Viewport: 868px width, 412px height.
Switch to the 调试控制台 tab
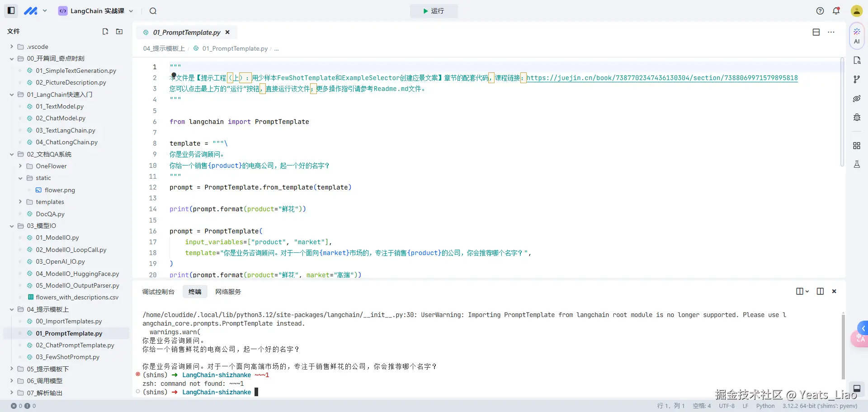[158, 291]
